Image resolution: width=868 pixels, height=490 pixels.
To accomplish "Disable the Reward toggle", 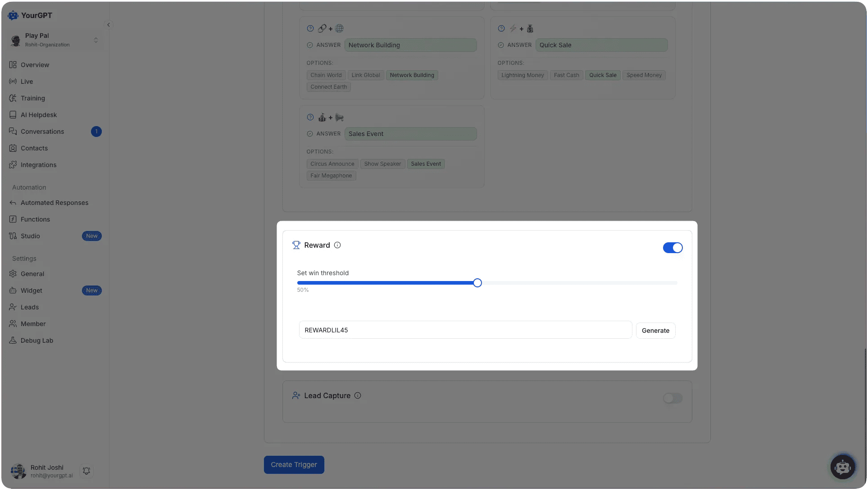I will 673,247.
